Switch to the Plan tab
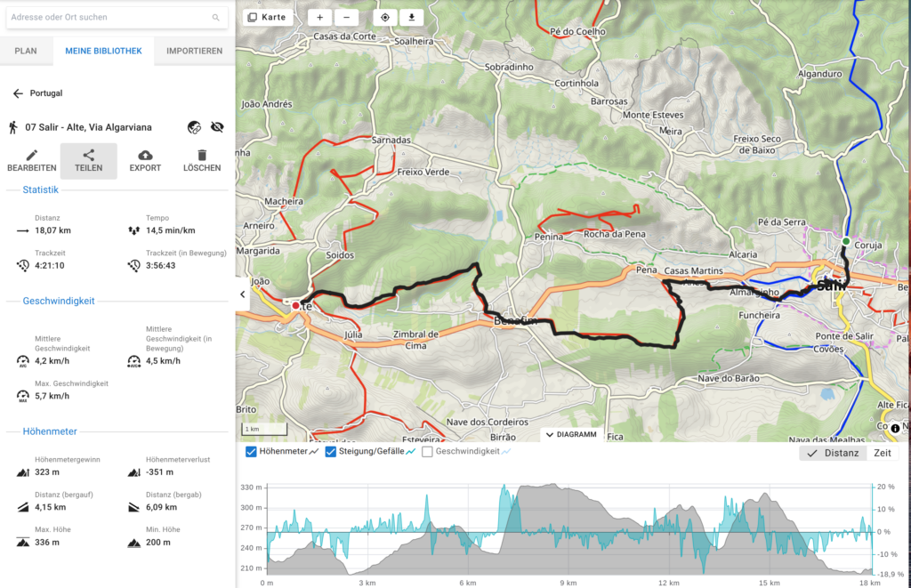This screenshot has height=588, width=911. coord(26,51)
